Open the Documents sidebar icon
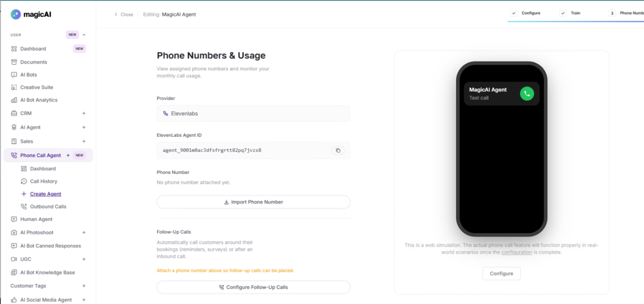Image resolution: width=644 pixels, height=304 pixels. click(14, 62)
